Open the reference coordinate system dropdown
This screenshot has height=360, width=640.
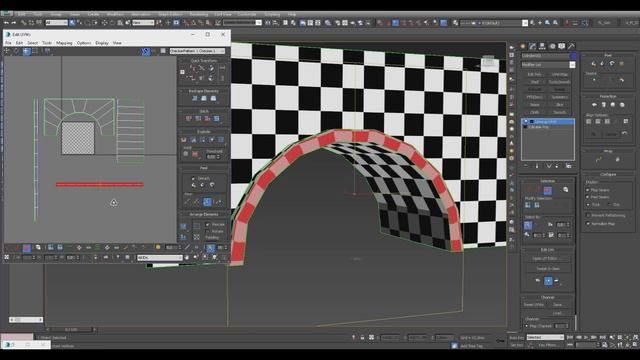coord(143,23)
